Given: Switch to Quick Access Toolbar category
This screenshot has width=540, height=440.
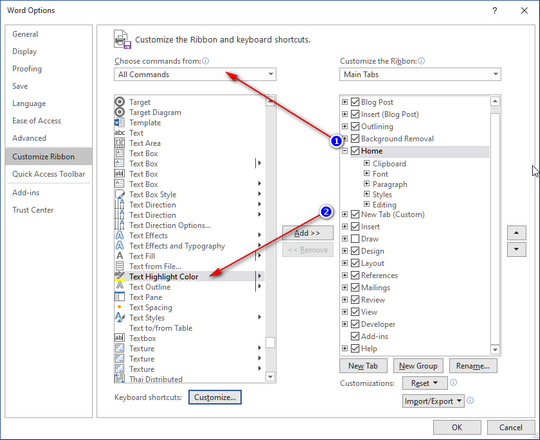Looking at the screenshot, I should point(49,174).
